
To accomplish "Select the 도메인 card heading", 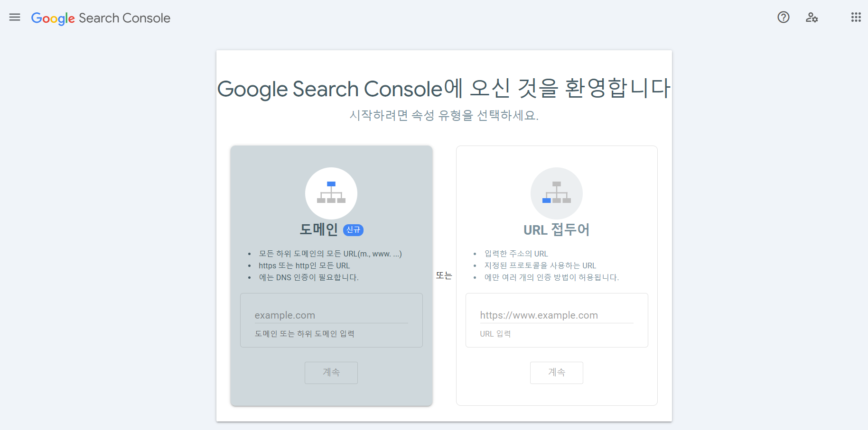I will click(x=319, y=230).
